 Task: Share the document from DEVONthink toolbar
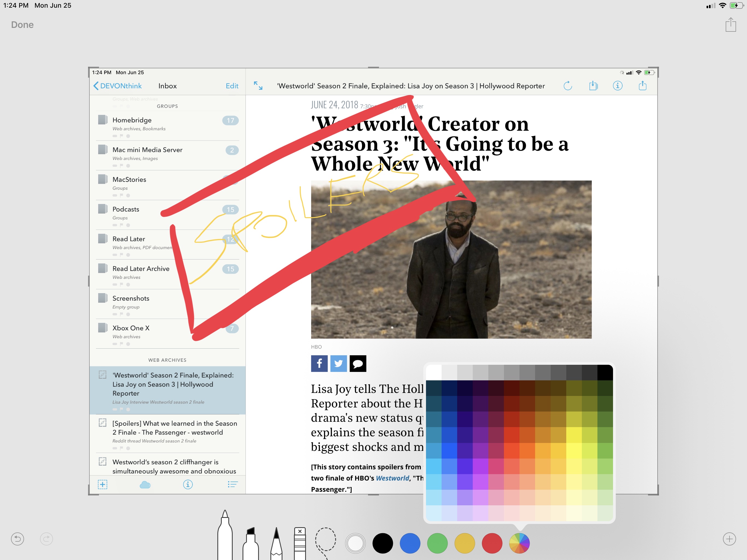click(643, 86)
